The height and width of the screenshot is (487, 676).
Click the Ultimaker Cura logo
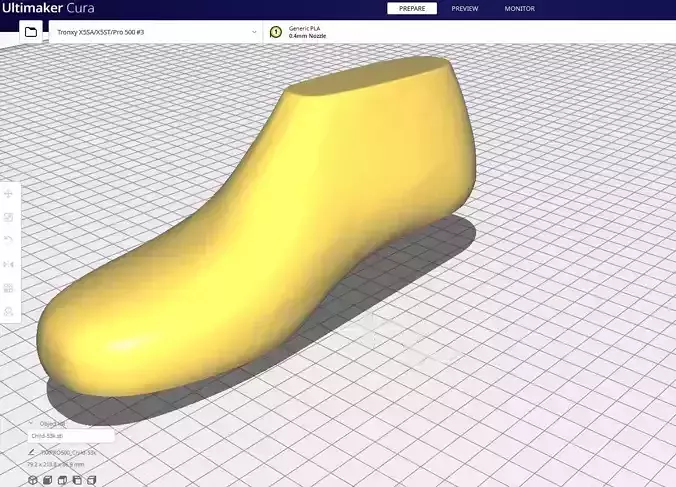coord(47,8)
